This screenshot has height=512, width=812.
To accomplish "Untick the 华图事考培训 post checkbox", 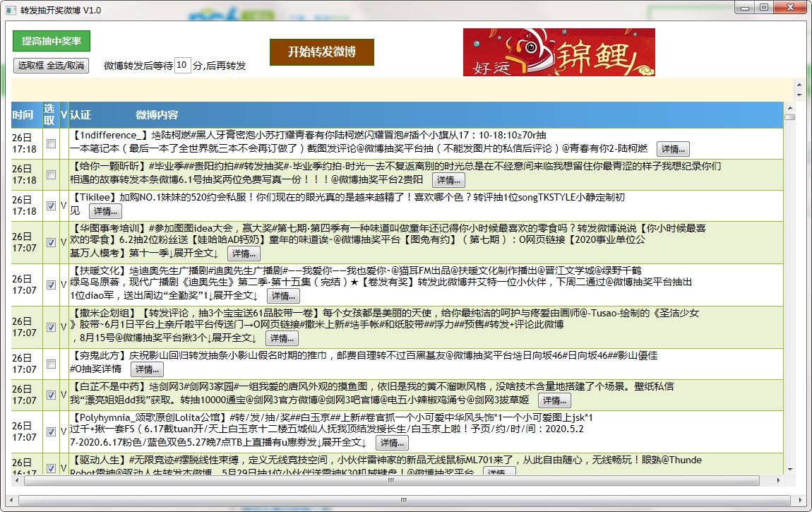I will (x=51, y=242).
